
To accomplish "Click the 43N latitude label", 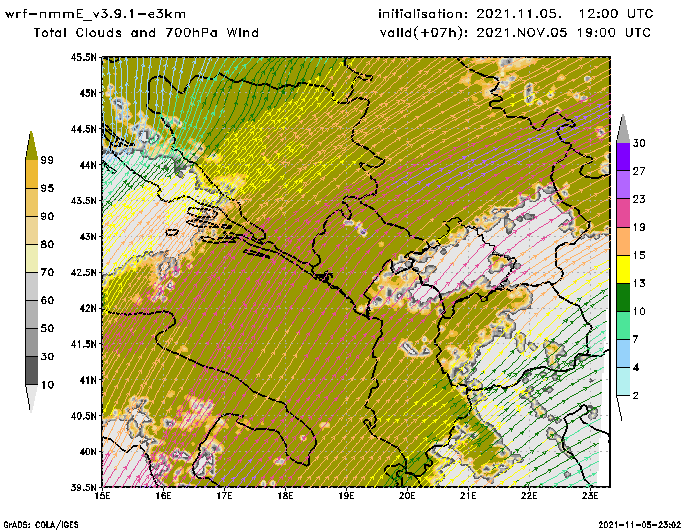I will [88, 236].
